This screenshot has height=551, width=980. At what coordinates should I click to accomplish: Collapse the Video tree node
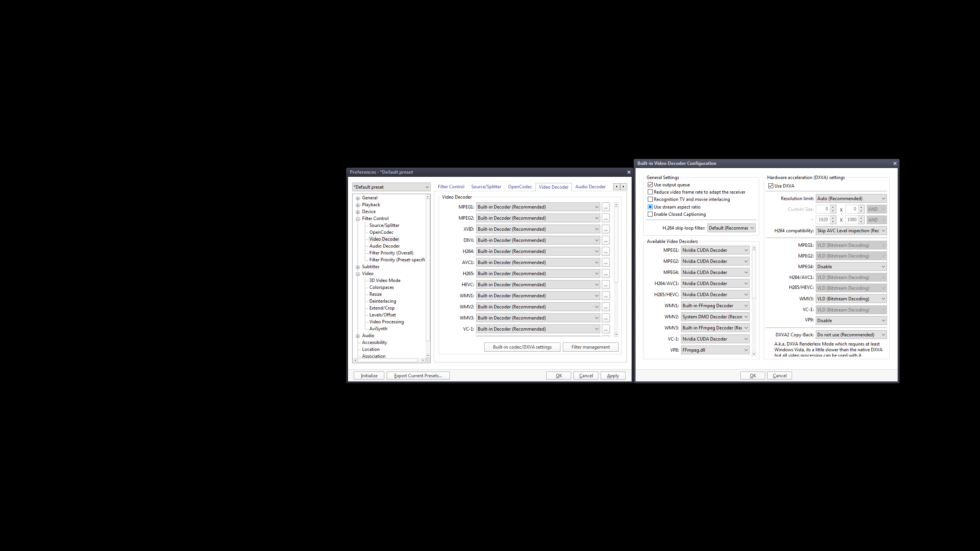pyautogui.click(x=358, y=274)
